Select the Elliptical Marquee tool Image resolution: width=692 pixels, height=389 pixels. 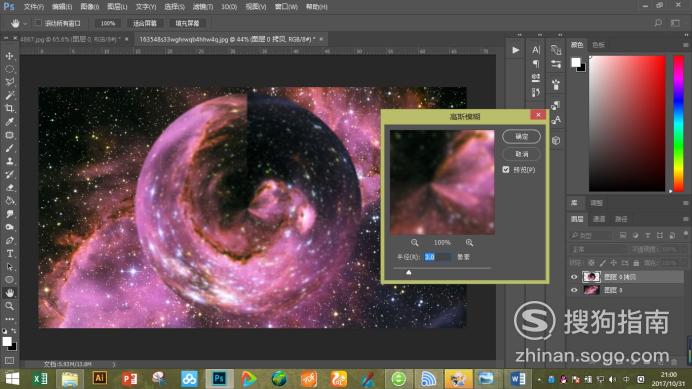point(9,69)
